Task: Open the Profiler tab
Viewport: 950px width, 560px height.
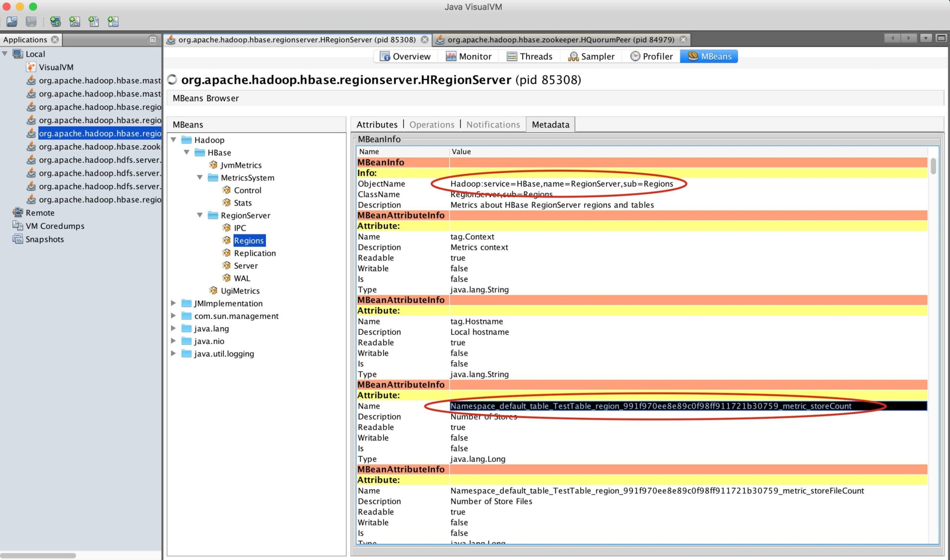Action: 651,56
